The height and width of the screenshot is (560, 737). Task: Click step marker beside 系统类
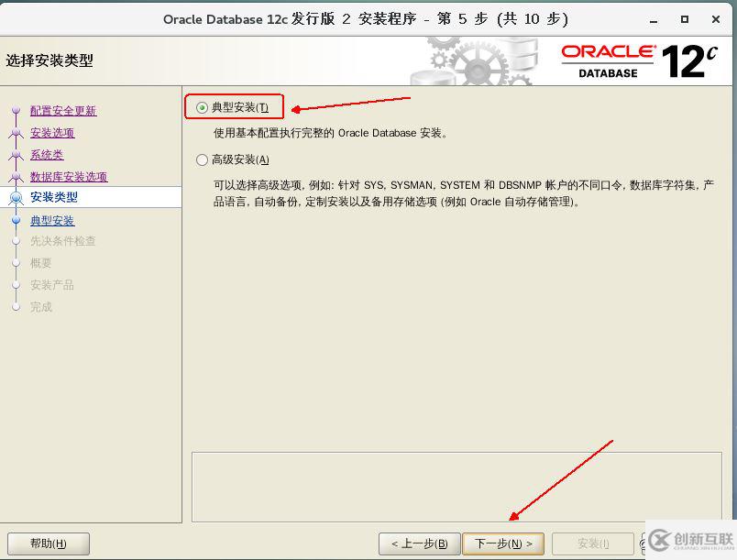coord(16,154)
